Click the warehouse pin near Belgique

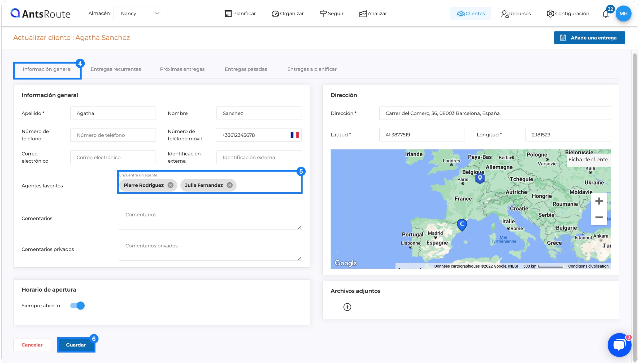(x=480, y=178)
